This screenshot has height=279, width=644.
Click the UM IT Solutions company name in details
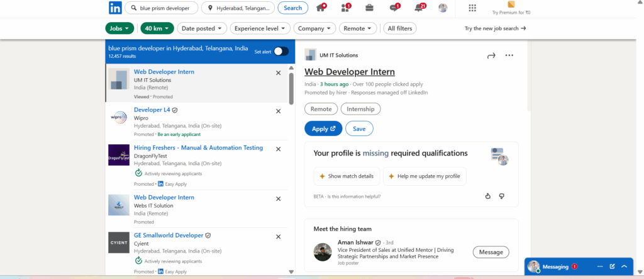click(339, 55)
